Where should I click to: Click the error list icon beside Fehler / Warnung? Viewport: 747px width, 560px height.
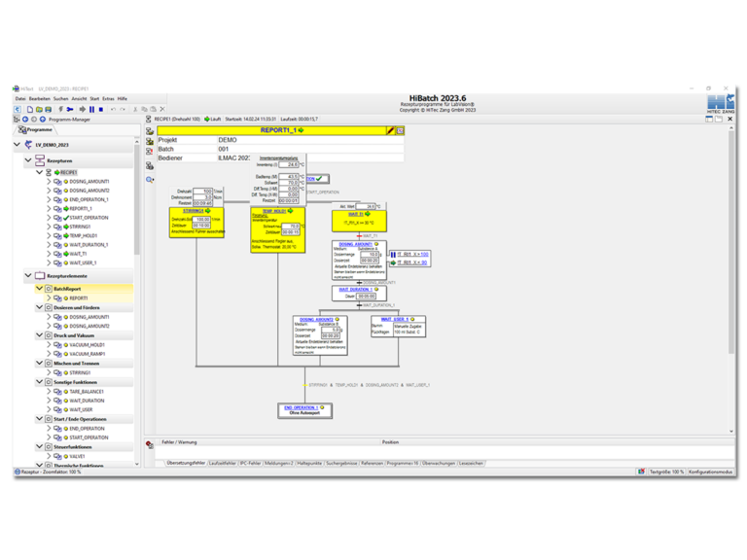[x=150, y=444]
